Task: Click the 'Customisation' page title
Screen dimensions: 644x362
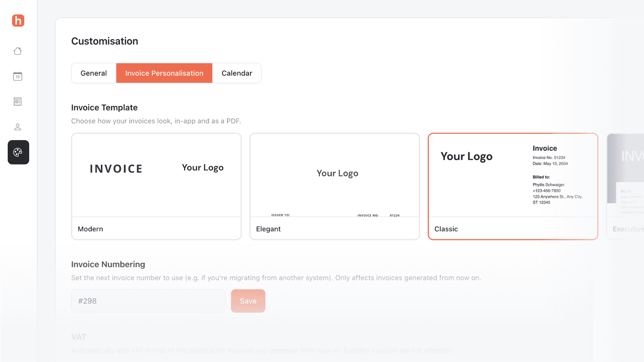Action: pyautogui.click(x=105, y=41)
